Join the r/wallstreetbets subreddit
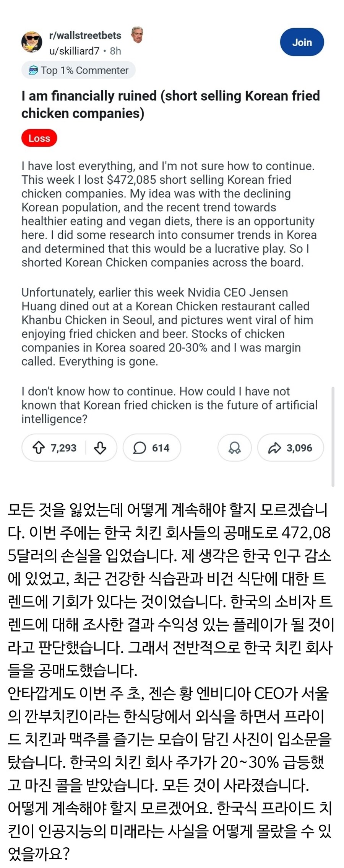 (x=302, y=42)
